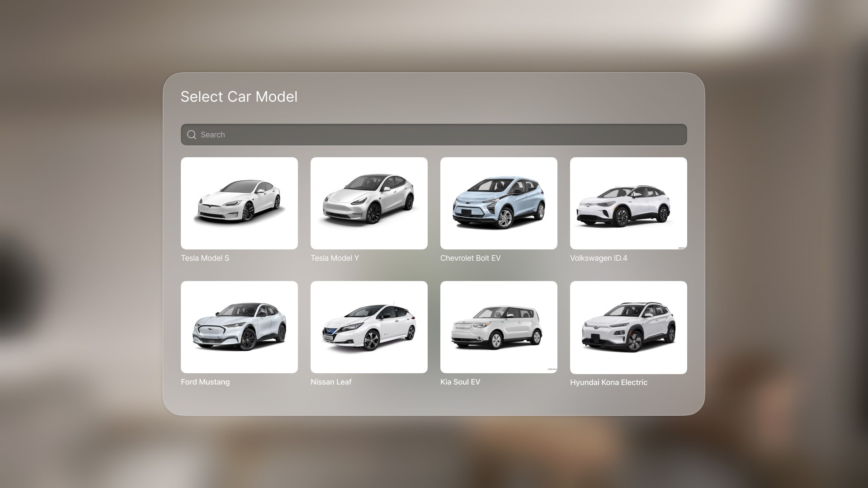Click the Select Car Model heading
The image size is (868, 488).
[239, 97]
